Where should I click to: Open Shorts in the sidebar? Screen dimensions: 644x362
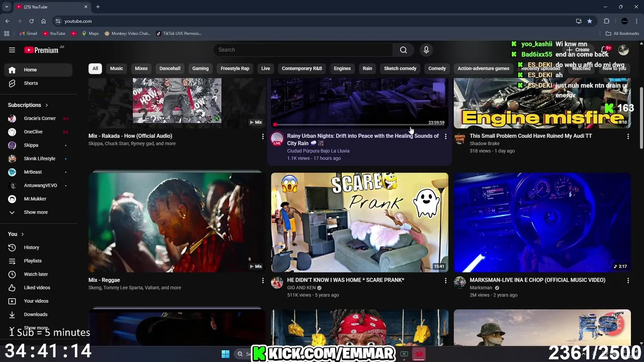point(39,83)
